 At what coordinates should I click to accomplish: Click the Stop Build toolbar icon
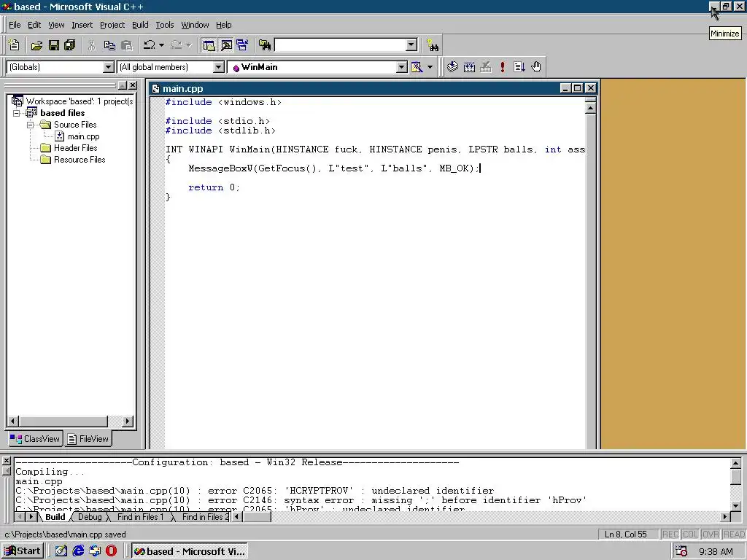click(485, 67)
